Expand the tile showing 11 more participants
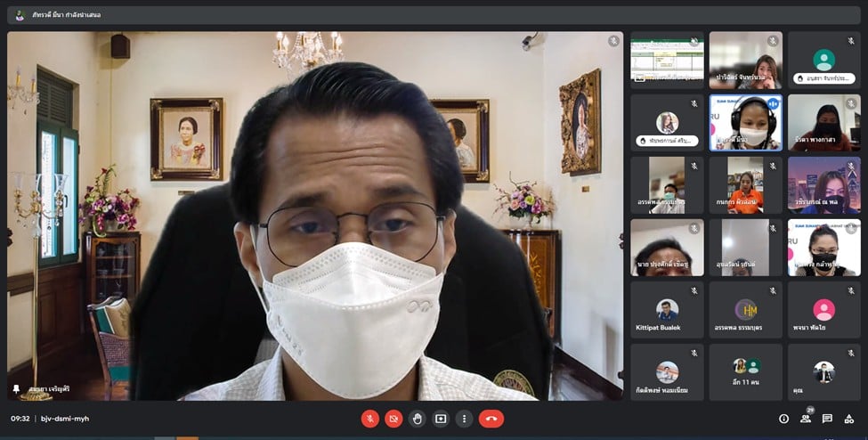 click(x=745, y=372)
